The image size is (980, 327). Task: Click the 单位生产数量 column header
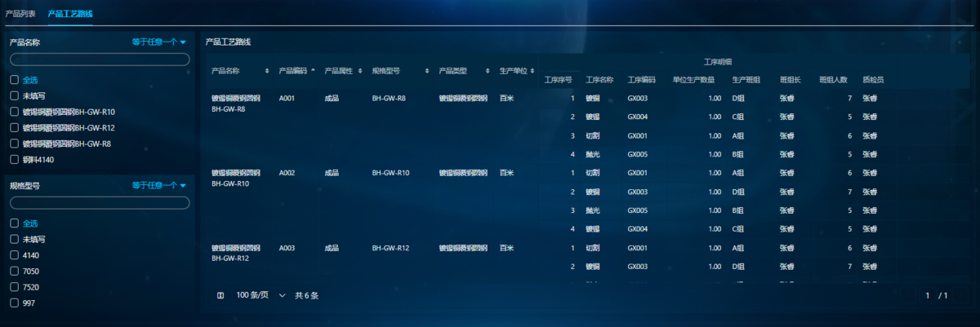click(694, 80)
